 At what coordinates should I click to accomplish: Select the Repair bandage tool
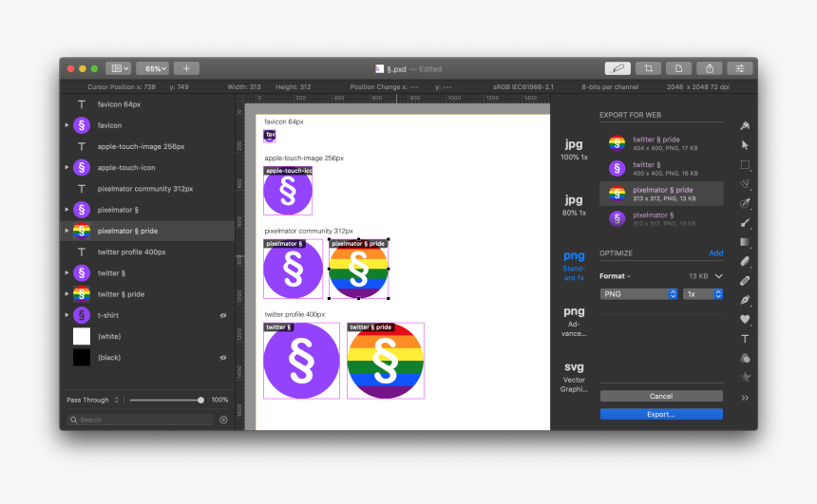coord(745,281)
